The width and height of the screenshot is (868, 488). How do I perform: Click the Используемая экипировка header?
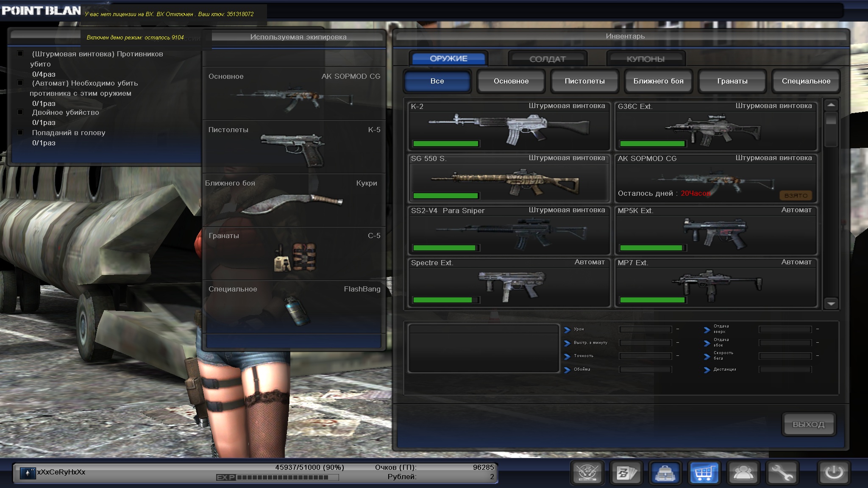[x=298, y=37]
